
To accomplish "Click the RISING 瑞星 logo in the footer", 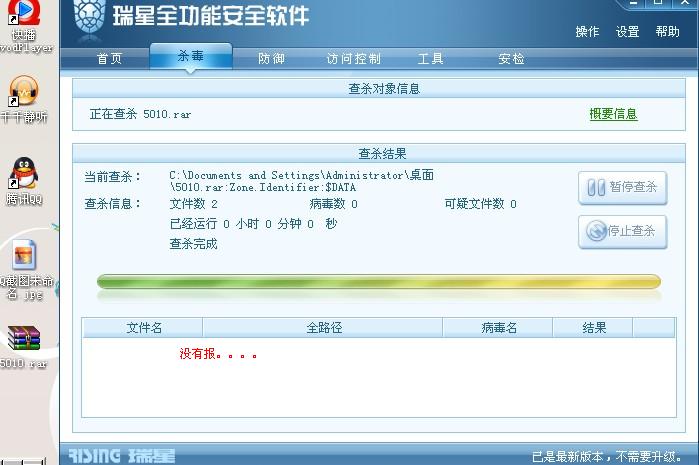I will (121, 456).
